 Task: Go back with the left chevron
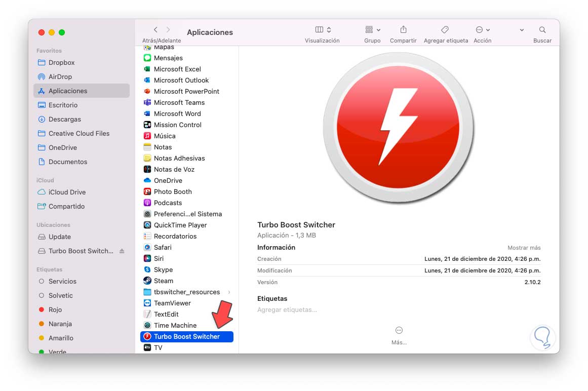(x=155, y=29)
